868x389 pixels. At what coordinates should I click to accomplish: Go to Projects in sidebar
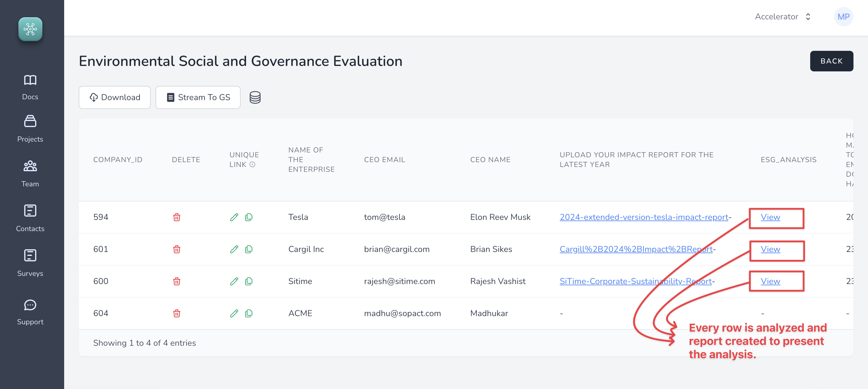pos(30,129)
